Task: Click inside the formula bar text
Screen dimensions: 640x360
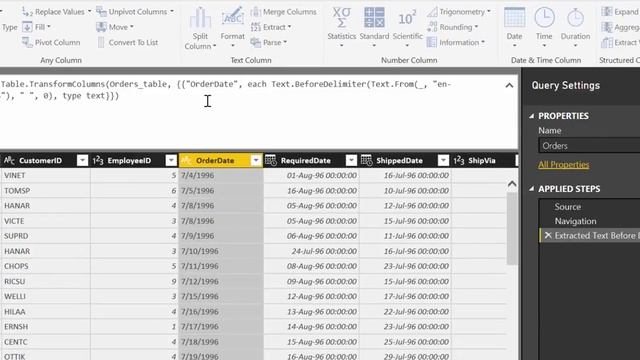Action: tap(225, 90)
